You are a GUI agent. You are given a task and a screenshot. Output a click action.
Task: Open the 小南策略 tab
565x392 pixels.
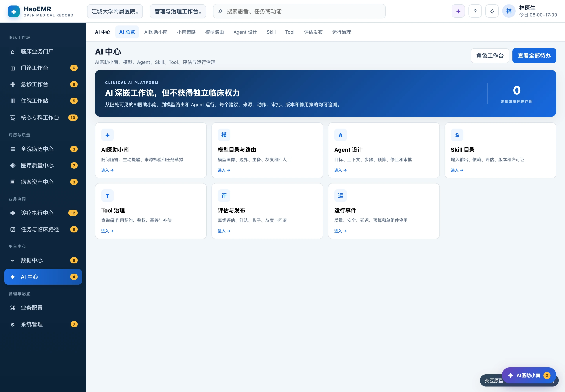pyautogui.click(x=186, y=32)
